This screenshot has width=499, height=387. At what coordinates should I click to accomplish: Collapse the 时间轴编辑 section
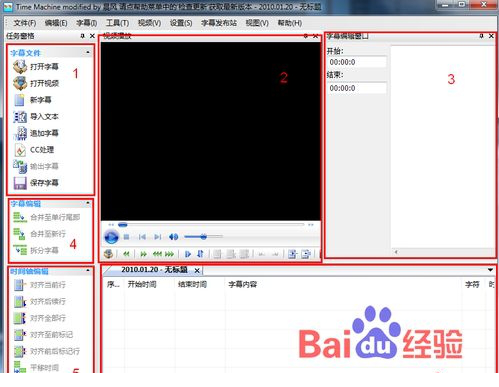click(88, 270)
